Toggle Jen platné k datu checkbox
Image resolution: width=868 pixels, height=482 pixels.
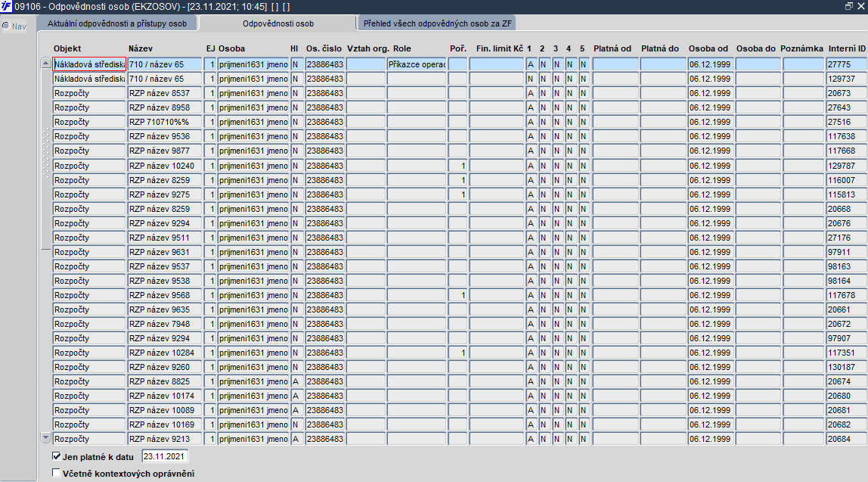click(56, 456)
